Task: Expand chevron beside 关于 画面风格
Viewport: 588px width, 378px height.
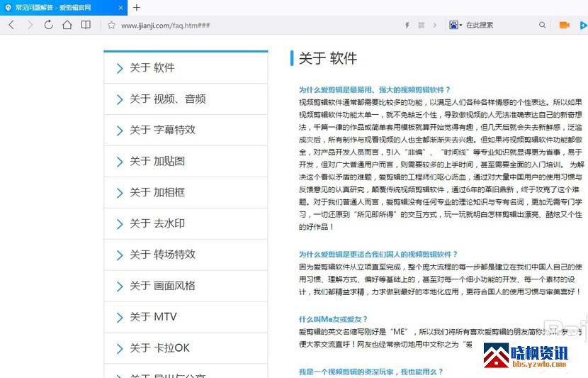Action: coord(120,287)
